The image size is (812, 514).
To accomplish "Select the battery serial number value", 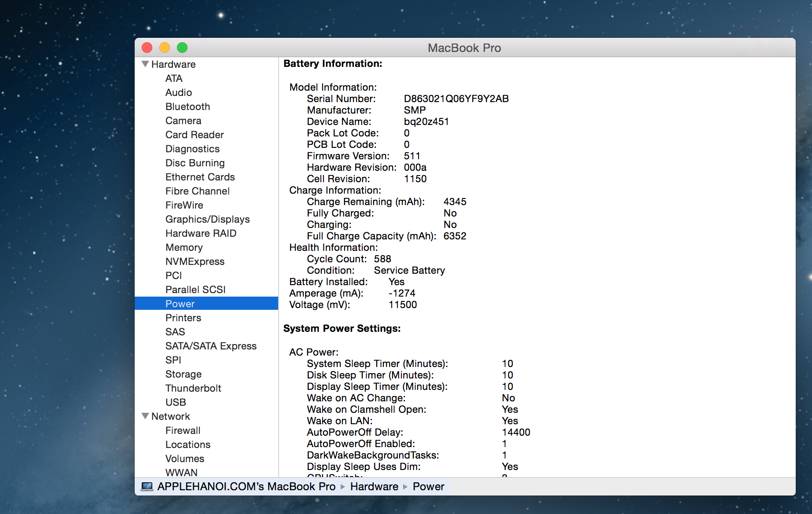I will click(x=456, y=99).
